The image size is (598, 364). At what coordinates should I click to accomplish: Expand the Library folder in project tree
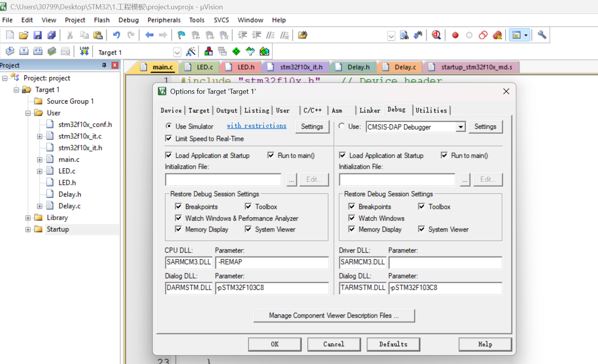point(28,218)
